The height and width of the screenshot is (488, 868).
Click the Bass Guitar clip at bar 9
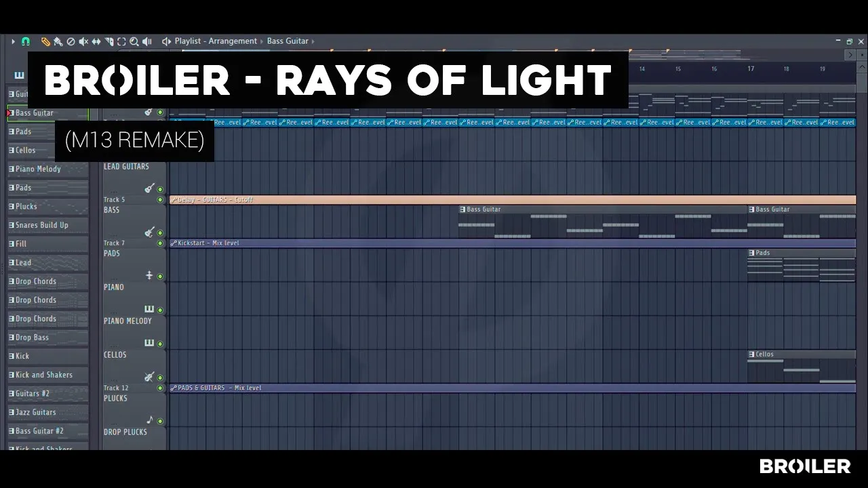click(x=603, y=222)
